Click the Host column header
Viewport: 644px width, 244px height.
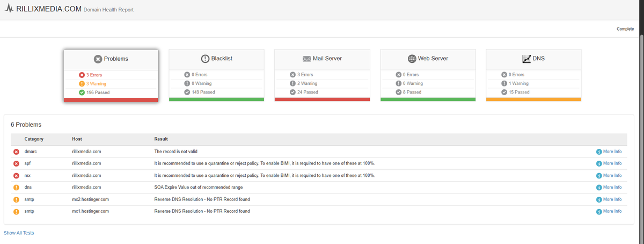pyautogui.click(x=77, y=139)
